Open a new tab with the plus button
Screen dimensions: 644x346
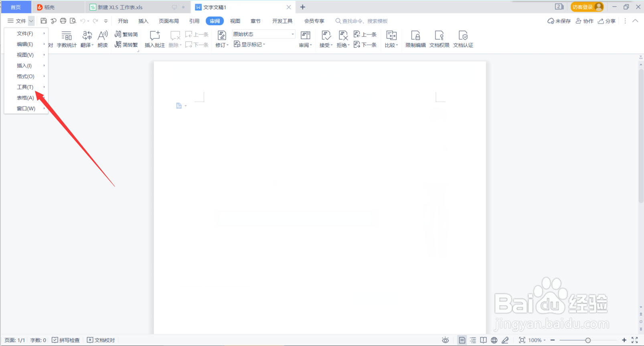303,7
